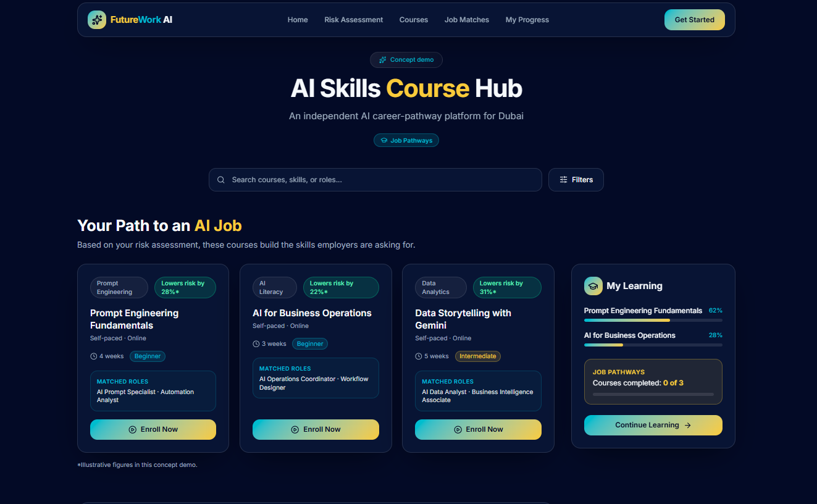Click the AI Literacy category tag

point(275,288)
